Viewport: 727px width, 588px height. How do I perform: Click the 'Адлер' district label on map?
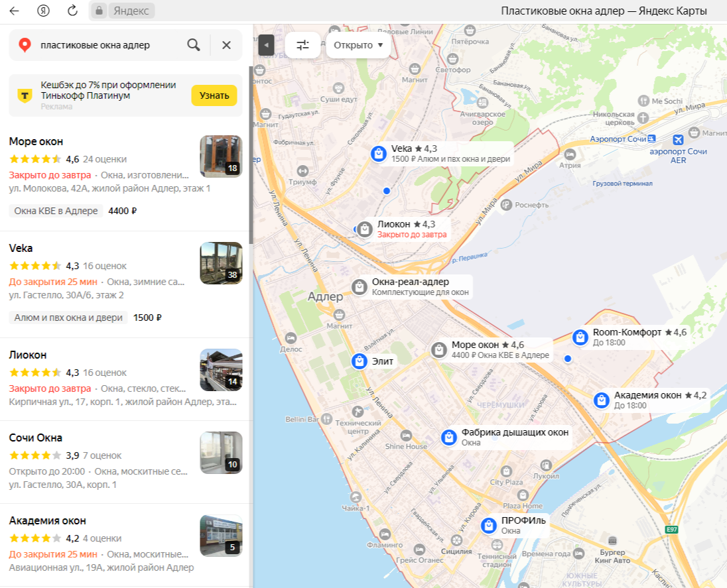tap(326, 296)
